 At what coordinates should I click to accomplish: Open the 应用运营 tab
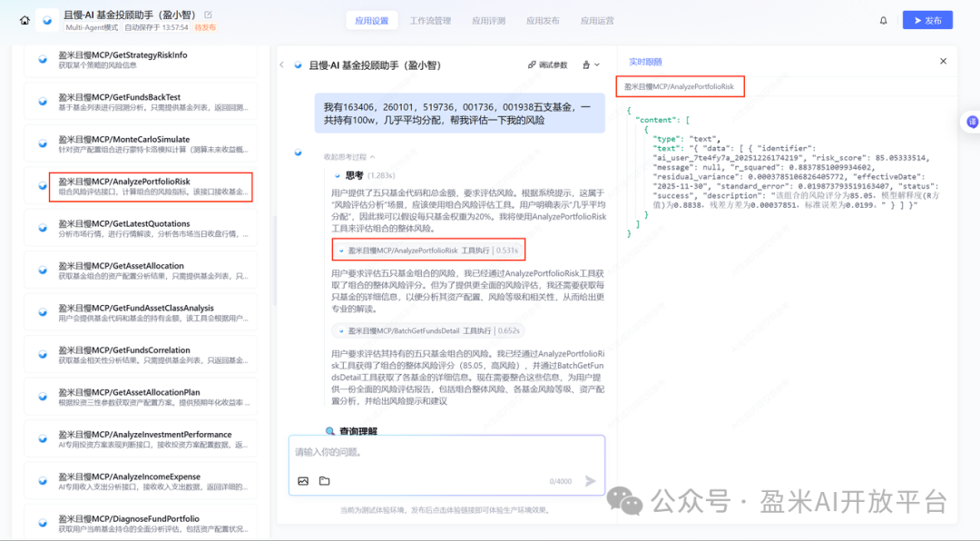tap(597, 21)
